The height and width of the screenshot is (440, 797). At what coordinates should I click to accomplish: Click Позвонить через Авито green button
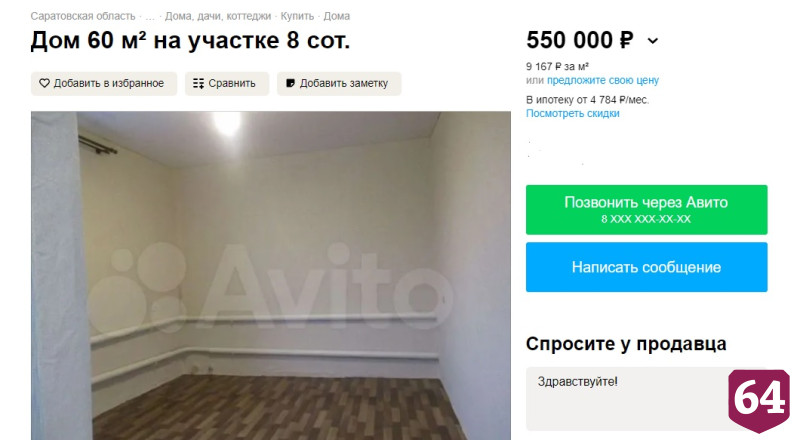647,210
